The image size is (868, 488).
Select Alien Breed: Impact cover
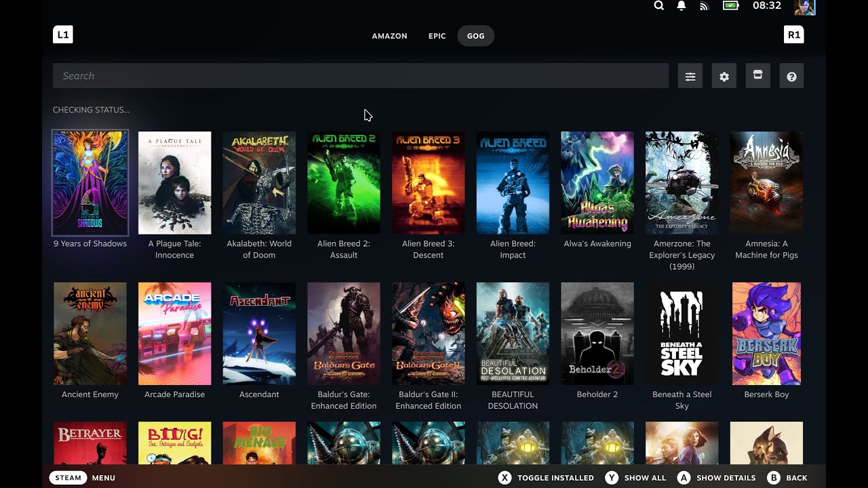513,183
